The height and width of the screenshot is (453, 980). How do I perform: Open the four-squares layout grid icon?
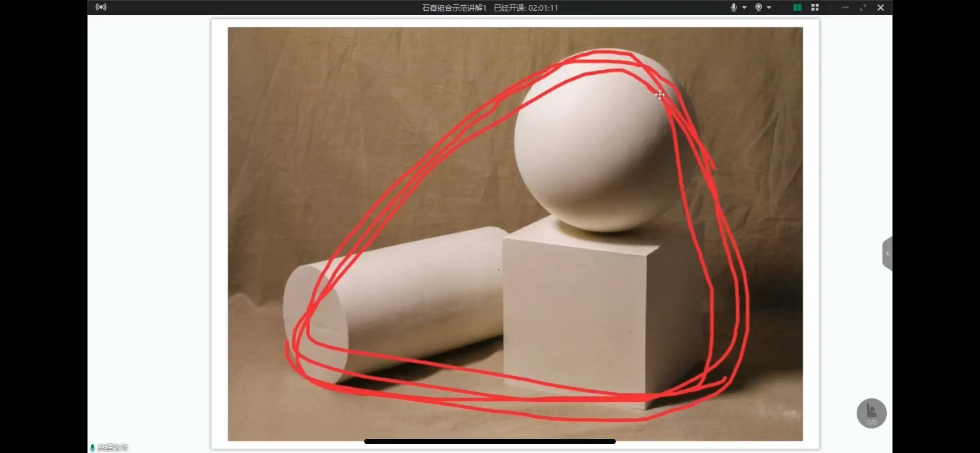click(x=815, y=8)
